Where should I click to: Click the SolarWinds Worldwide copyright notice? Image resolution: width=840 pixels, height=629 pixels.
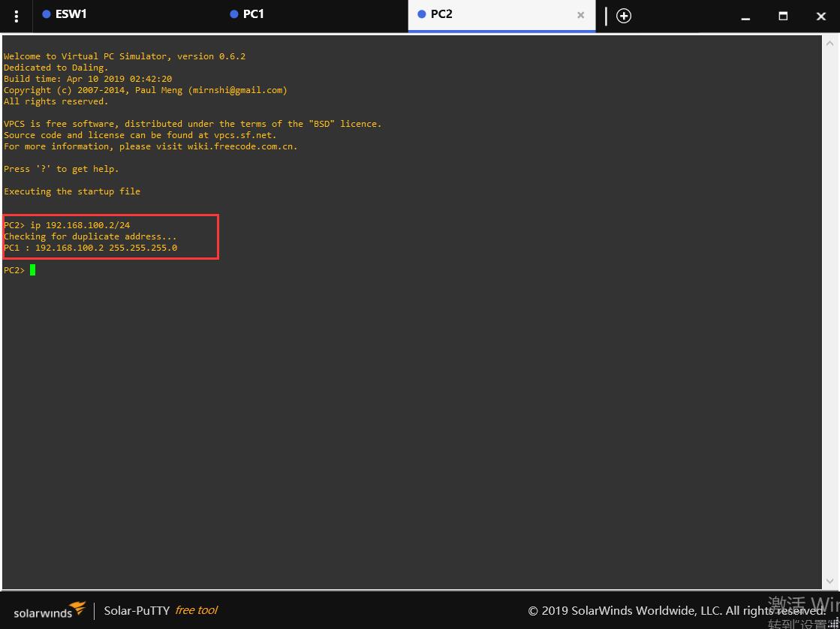click(676, 611)
